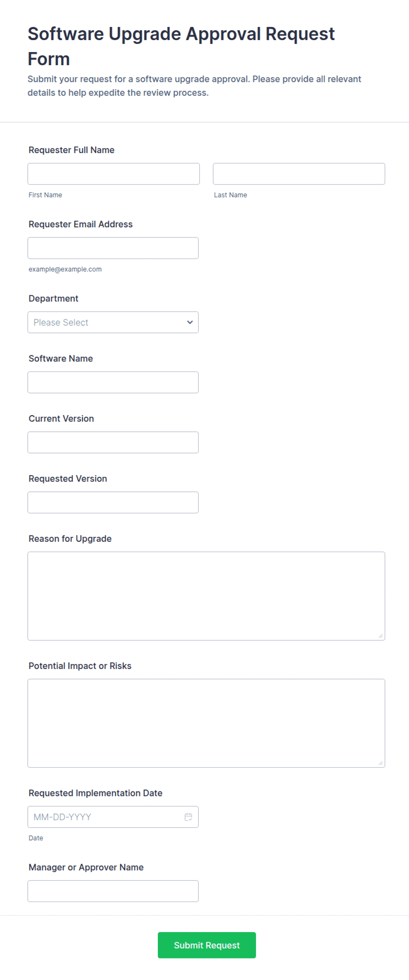Click the Requested Version field
The height and width of the screenshot is (980, 409).
[113, 502]
